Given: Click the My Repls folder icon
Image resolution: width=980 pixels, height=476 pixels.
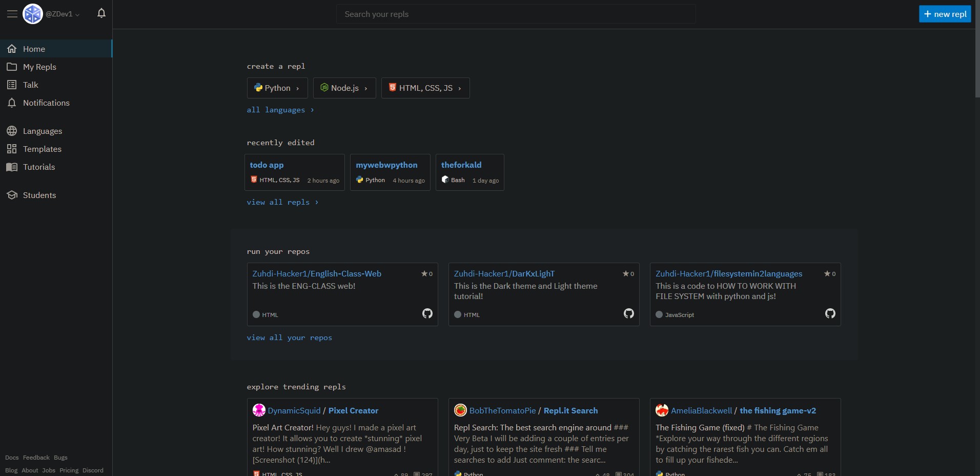Looking at the screenshot, I should point(12,67).
